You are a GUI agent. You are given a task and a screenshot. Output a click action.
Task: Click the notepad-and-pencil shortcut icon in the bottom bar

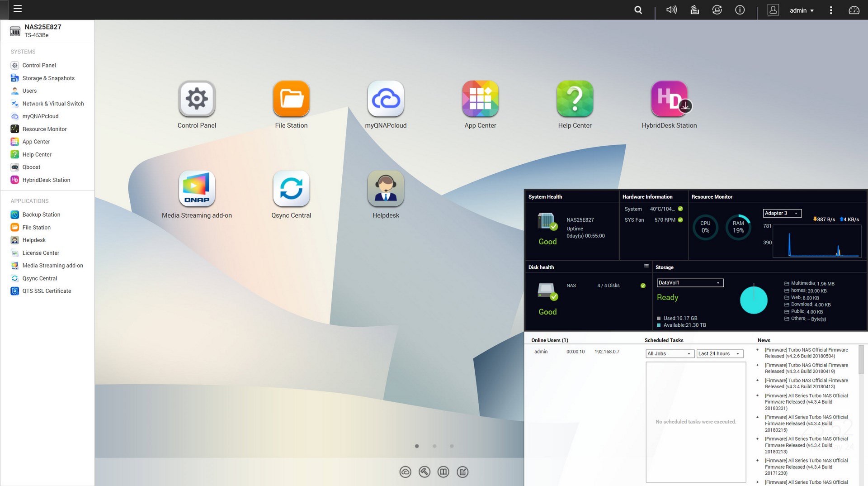pyautogui.click(x=462, y=472)
